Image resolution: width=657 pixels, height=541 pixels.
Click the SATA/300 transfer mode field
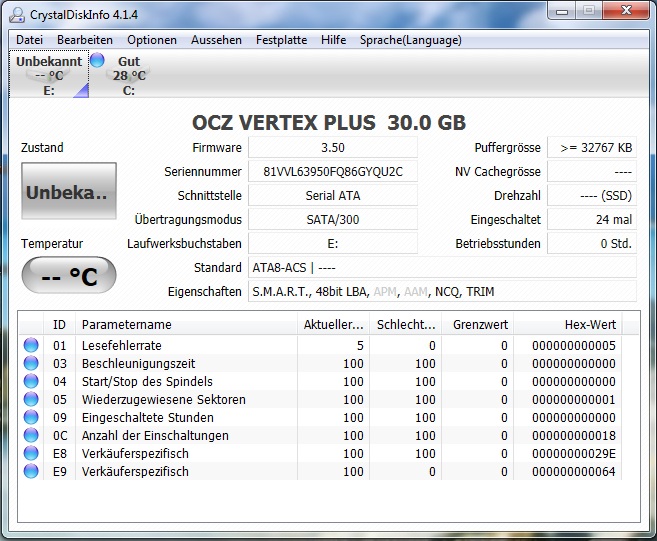(x=333, y=219)
